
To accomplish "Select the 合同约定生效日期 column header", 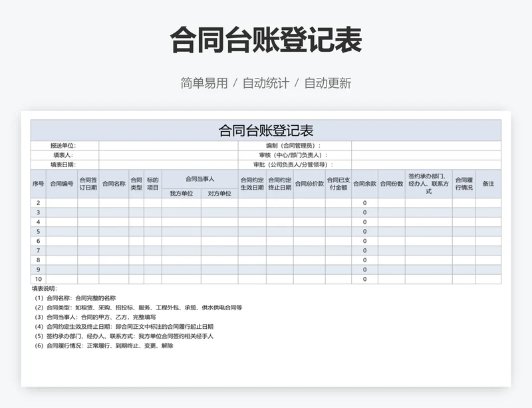I will coord(252,184).
